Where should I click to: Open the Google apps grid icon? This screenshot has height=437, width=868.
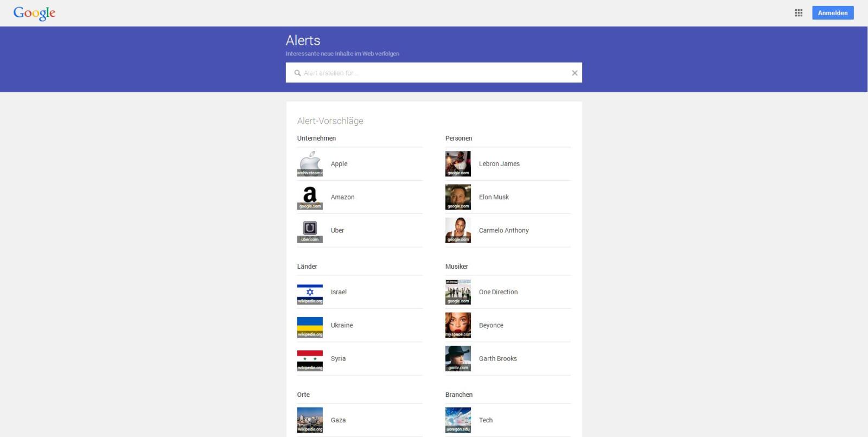[x=799, y=13]
